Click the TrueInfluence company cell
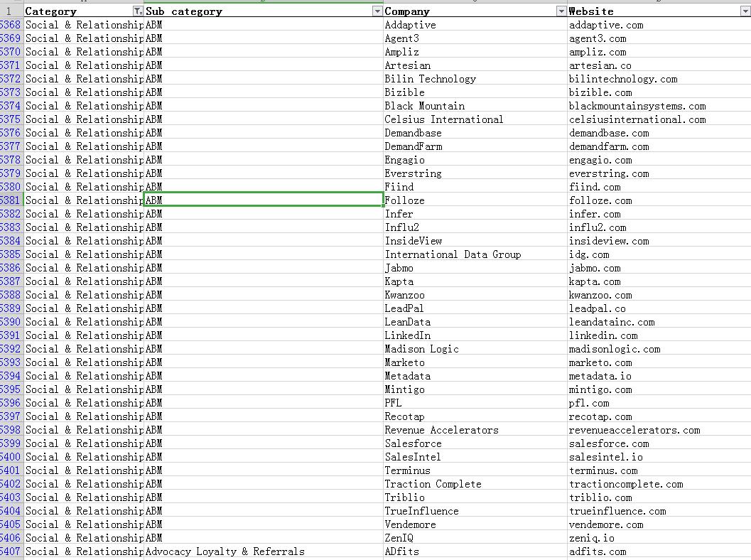Viewport: 751px width, 560px height. coord(475,511)
